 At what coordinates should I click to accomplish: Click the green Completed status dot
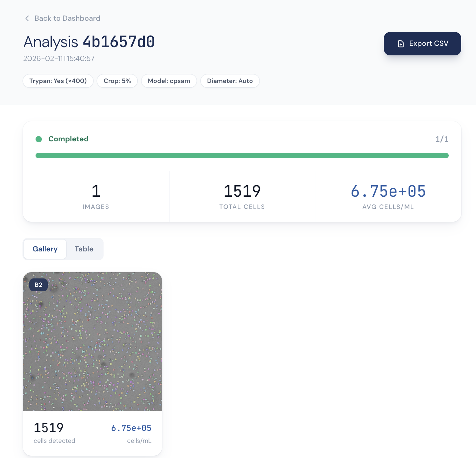39,139
